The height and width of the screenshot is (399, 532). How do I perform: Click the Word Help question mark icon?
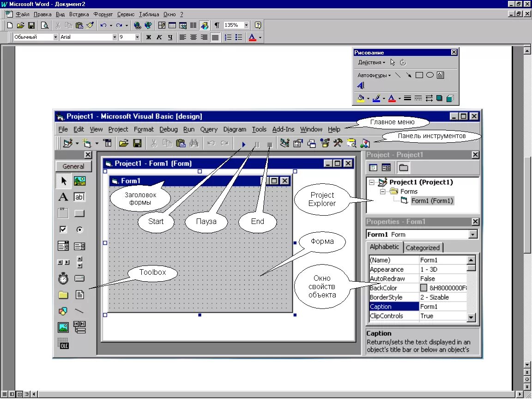pos(258,25)
